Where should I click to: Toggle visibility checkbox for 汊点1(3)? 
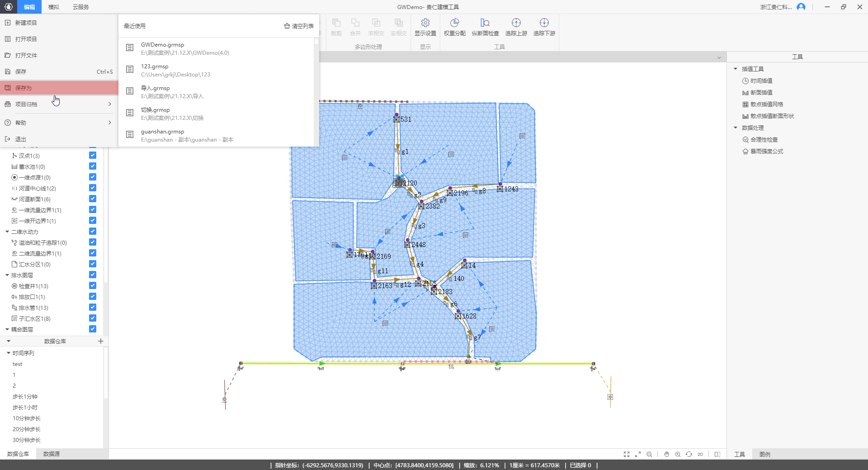click(93, 155)
